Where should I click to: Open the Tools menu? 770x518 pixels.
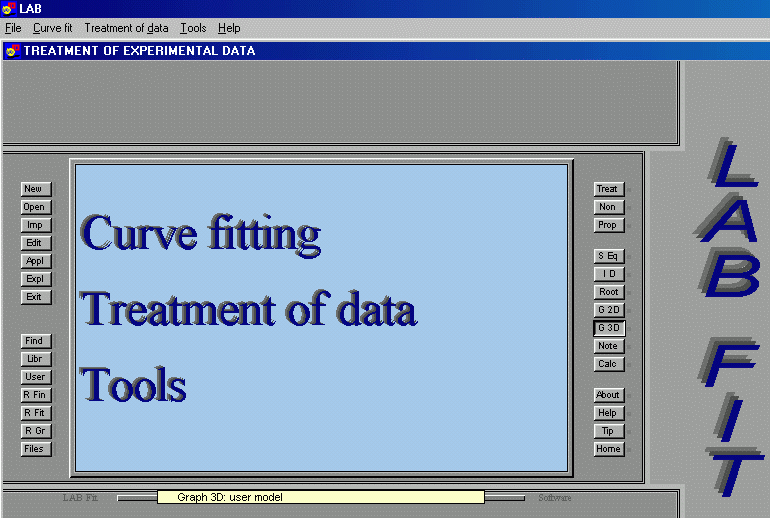193,28
